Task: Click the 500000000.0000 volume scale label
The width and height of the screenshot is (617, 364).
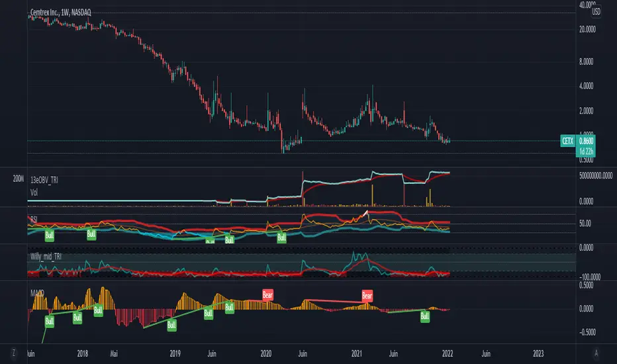Action: (x=596, y=176)
